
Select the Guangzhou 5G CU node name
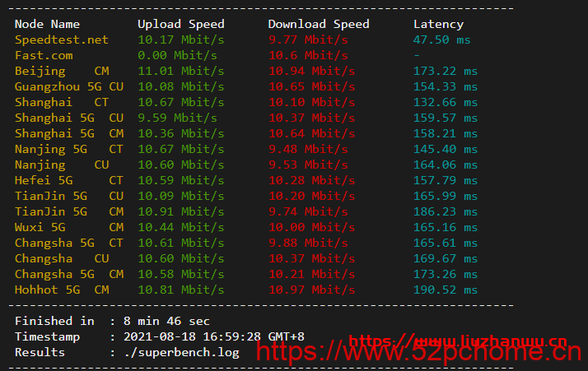click(x=69, y=87)
